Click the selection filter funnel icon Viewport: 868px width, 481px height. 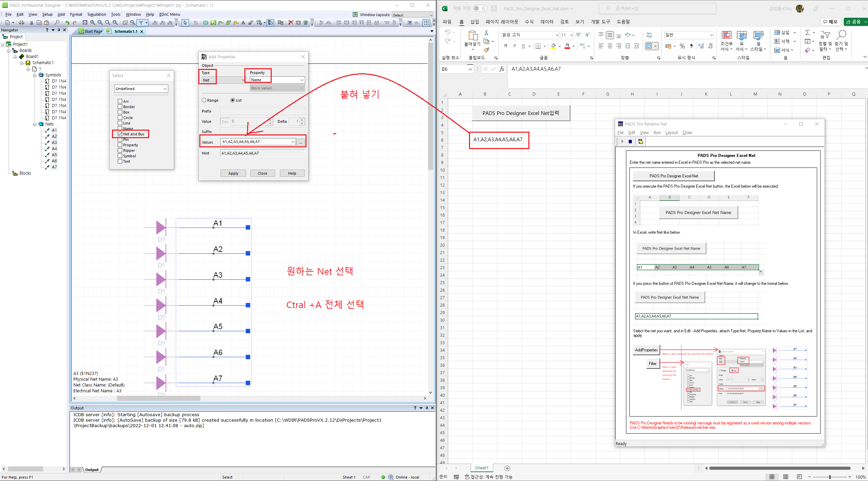point(141,23)
